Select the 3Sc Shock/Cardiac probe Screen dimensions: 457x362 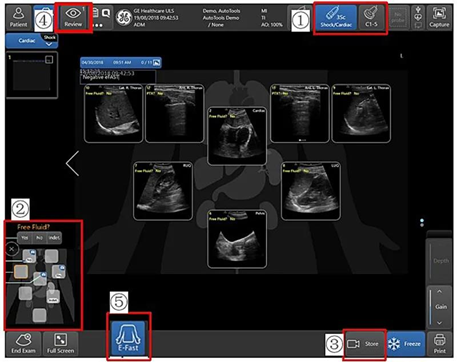pos(336,18)
